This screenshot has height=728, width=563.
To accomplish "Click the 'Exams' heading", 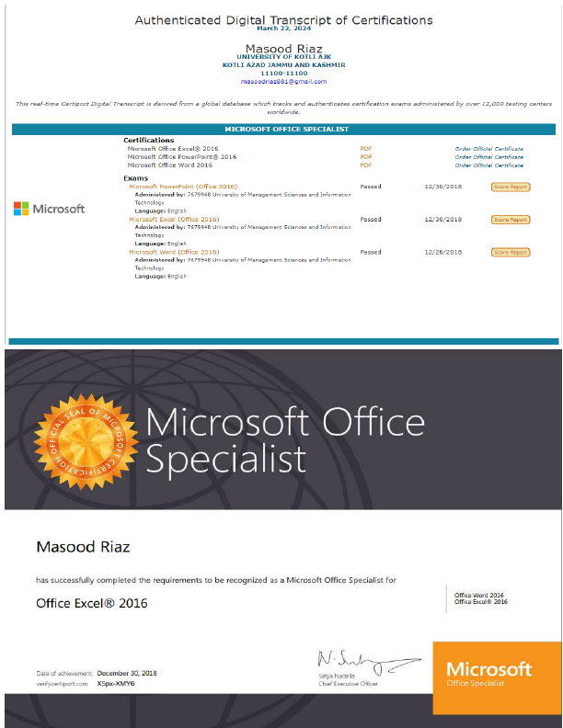I will click(135, 178).
